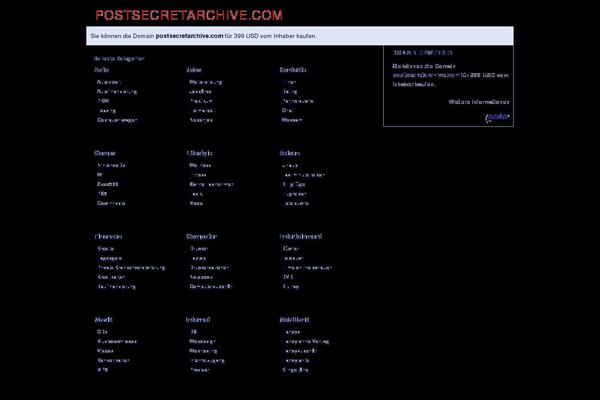Viewport: 600px width, 400px height.
Task: Open the Finanzen category heading
Action: pos(108,237)
